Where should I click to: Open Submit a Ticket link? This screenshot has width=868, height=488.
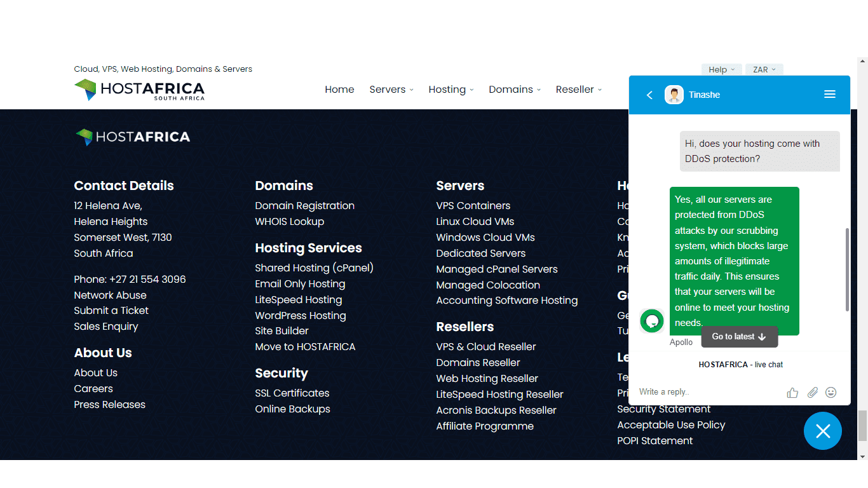coord(111,311)
